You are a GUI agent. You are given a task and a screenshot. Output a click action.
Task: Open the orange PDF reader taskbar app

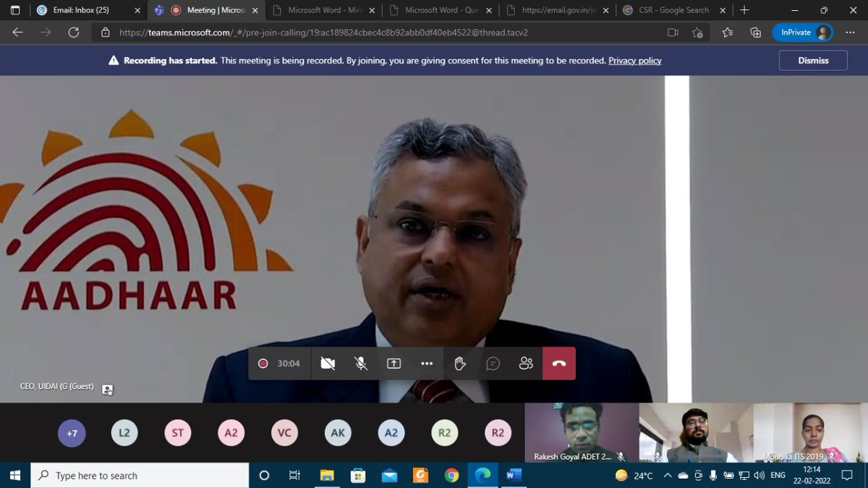click(x=420, y=476)
